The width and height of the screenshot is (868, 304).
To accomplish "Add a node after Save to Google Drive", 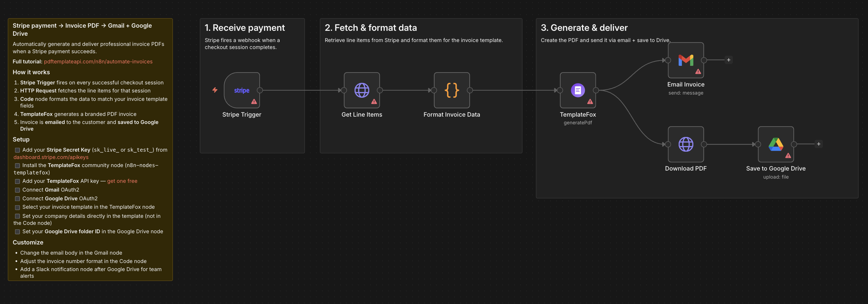I will (x=819, y=144).
